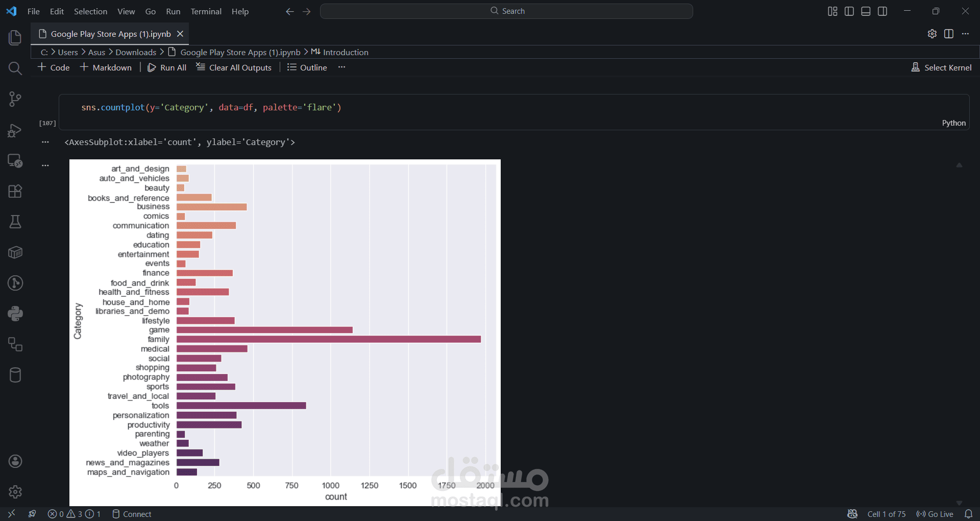Open the Extensions marketplace view
Image resolution: width=980 pixels, height=521 pixels.
(15, 191)
